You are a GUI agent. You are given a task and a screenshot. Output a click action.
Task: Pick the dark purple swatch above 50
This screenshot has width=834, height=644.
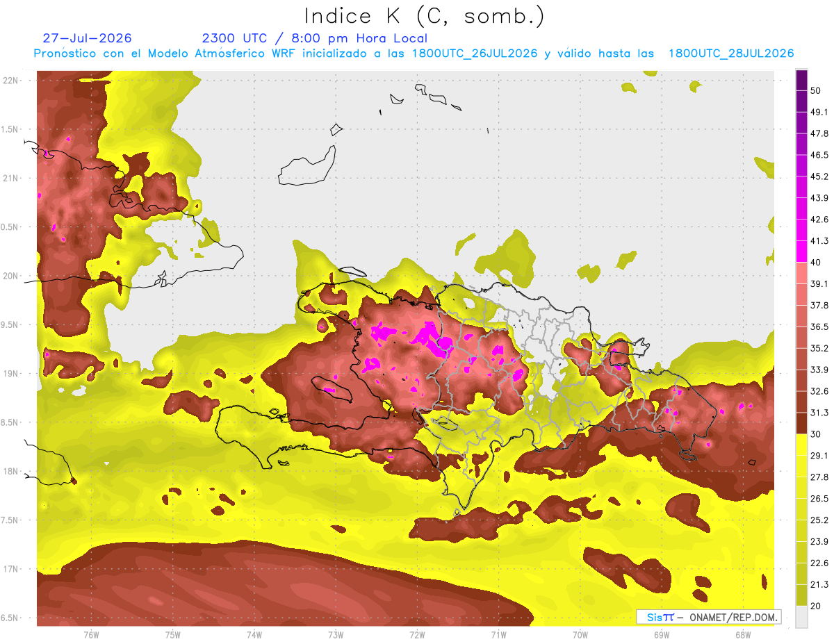click(x=801, y=80)
